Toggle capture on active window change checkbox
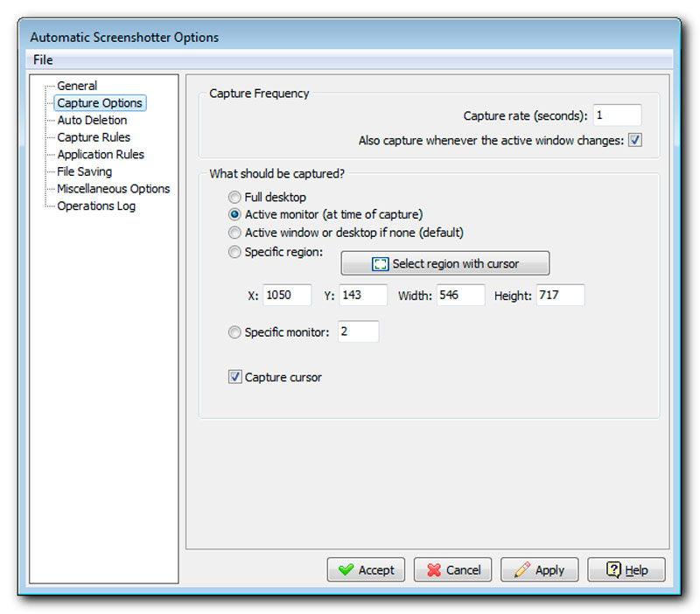 click(x=635, y=140)
